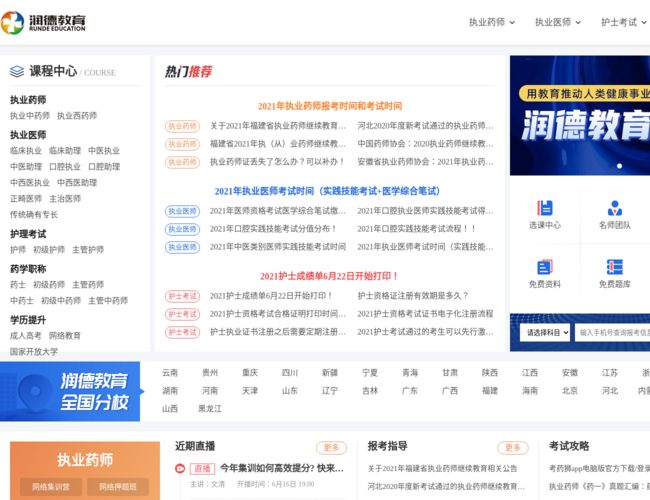Select the 江苏 branch school
This screenshot has height=500, width=650.
(x=610, y=373)
